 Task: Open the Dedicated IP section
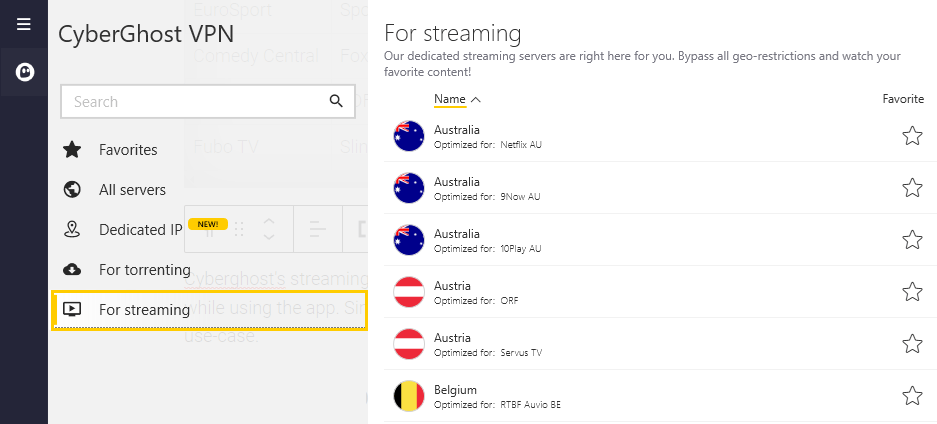point(140,230)
